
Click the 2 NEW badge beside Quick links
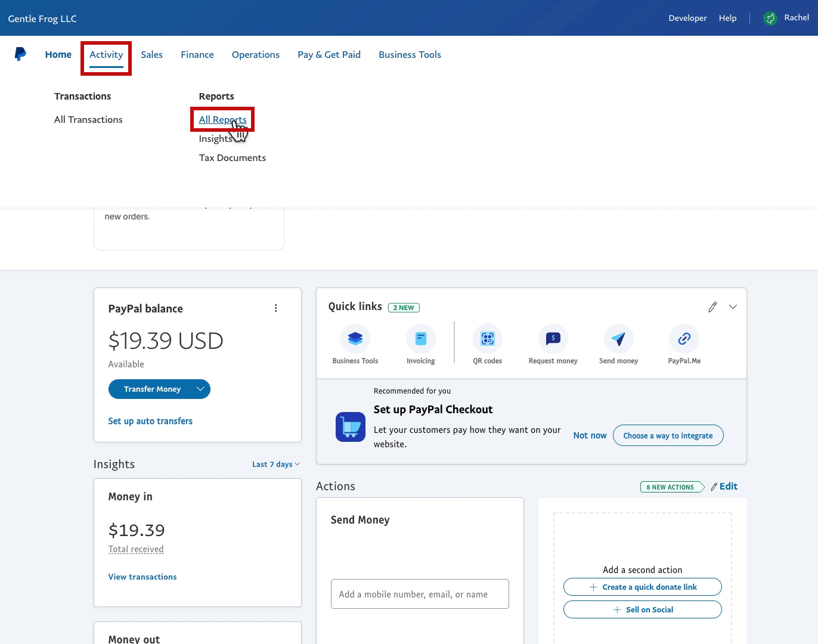coord(404,308)
